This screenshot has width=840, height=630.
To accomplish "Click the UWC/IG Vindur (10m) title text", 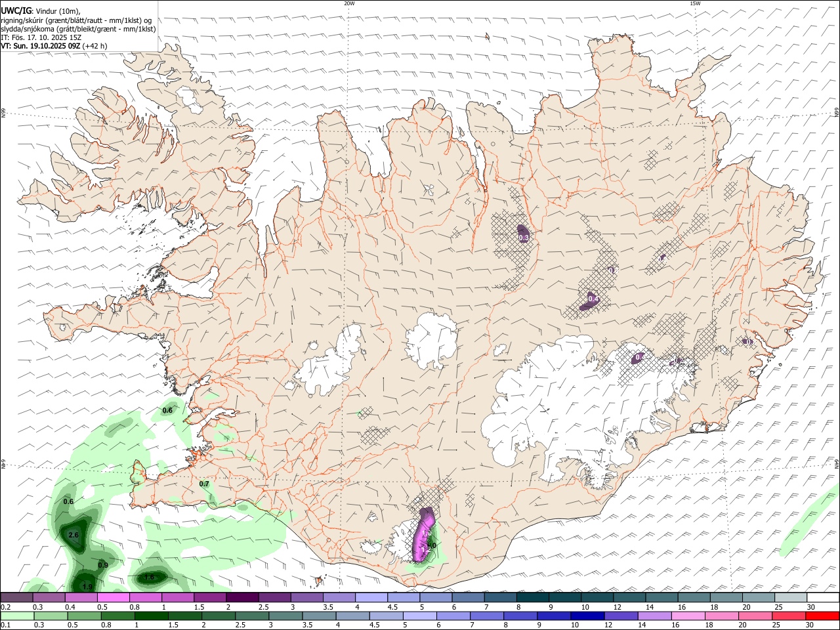I will click(x=41, y=11).
